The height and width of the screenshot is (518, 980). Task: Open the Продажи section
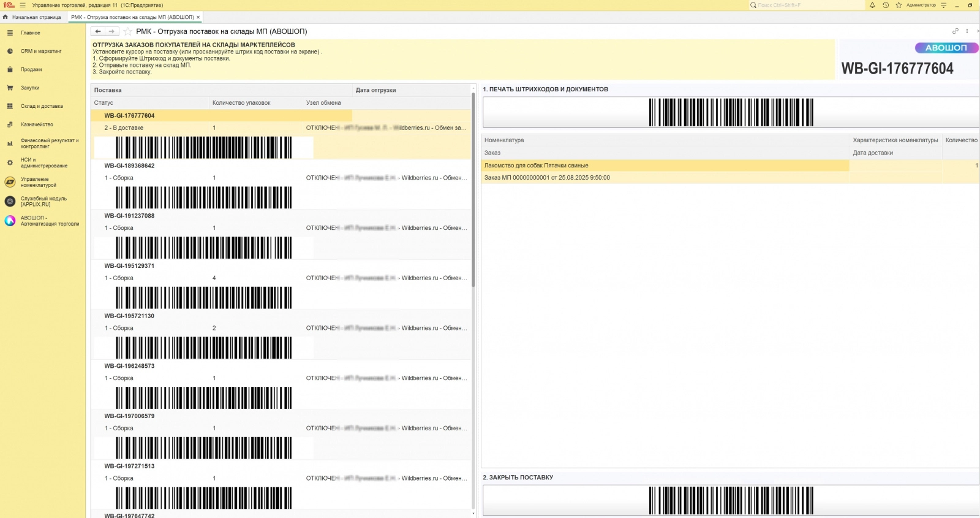pyautogui.click(x=31, y=70)
